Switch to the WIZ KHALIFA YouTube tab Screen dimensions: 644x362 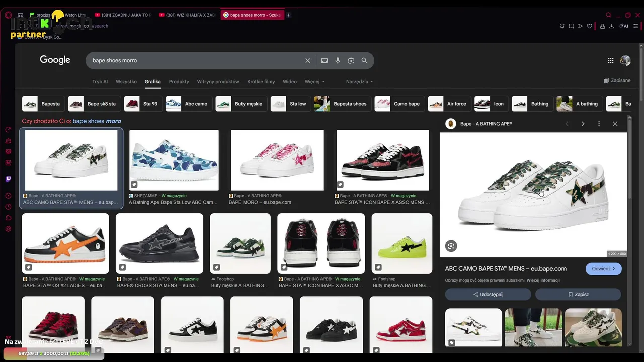pos(187,15)
